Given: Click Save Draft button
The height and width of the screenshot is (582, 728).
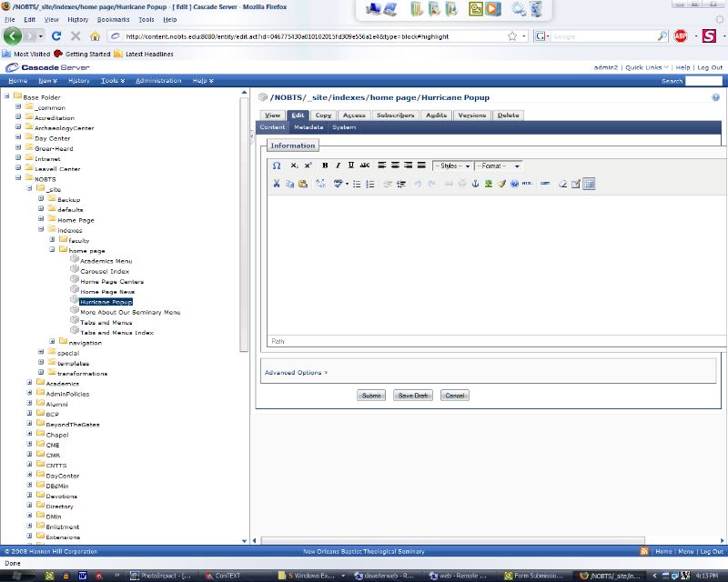Looking at the screenshot, I should [x=413, y=396].
